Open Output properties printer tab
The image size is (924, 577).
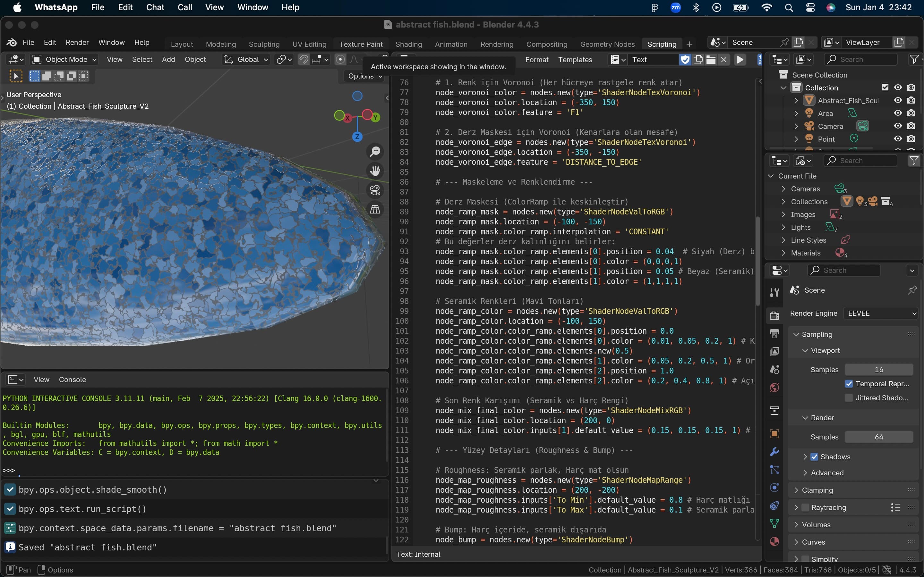[x=774, y=333]
